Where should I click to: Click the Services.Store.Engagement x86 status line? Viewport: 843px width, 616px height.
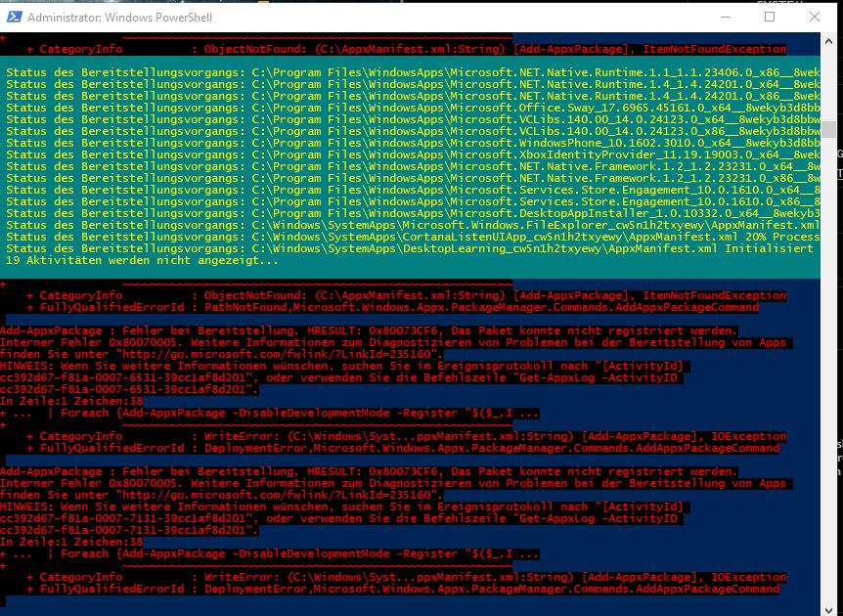point(413,201)
